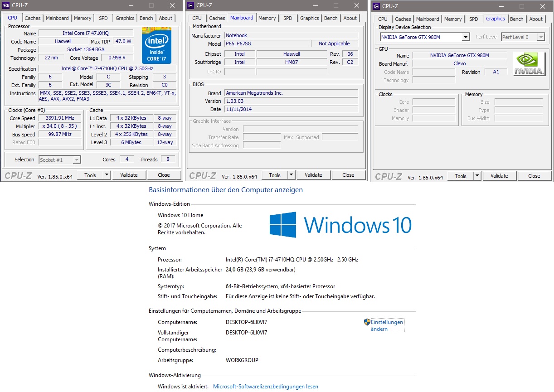Click the Arbeitsgruppe value WORKGROUP

[242, 360]
